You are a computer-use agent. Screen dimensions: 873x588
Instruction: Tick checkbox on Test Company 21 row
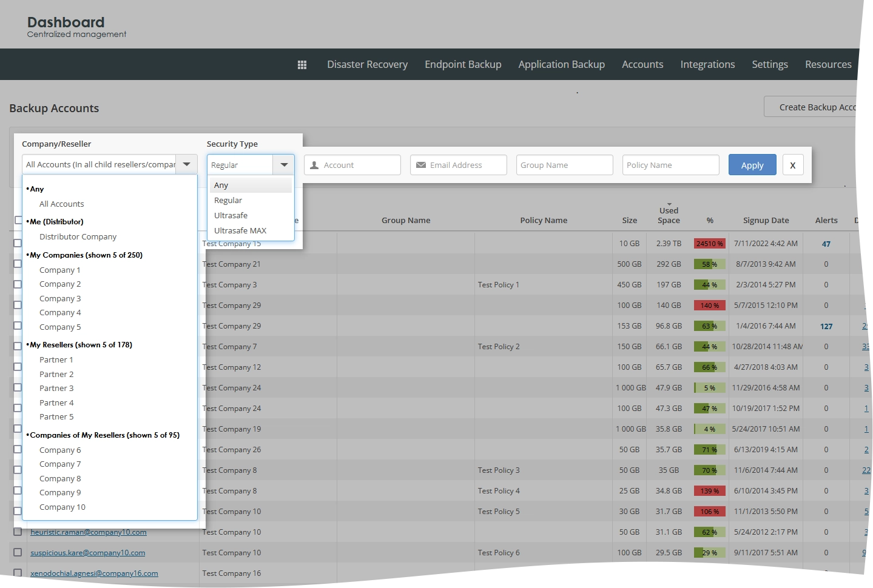coord(18,264)
